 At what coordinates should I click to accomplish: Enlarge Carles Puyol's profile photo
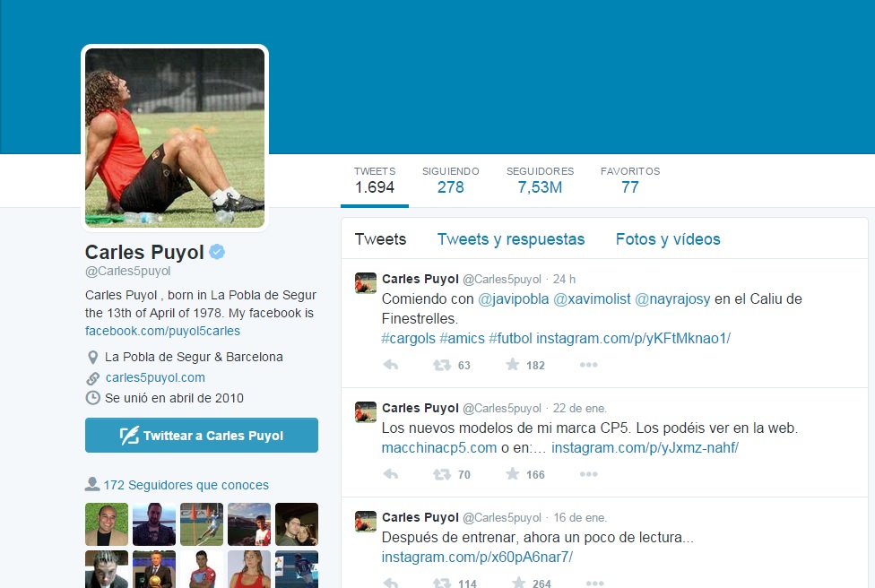pyautogui.click(x=175, y=136)
